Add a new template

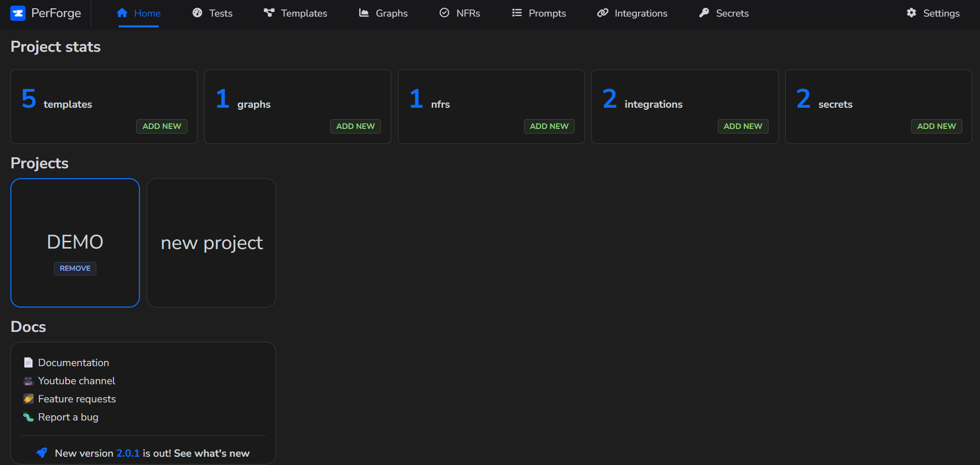click(162, 126)
